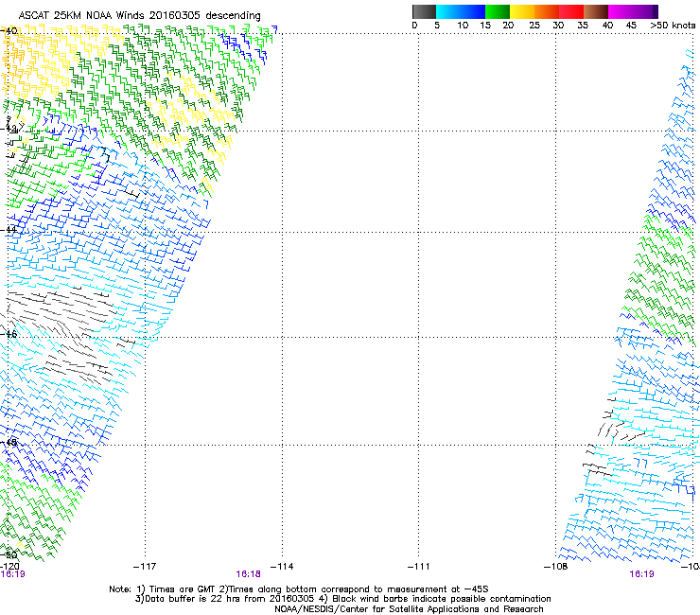This screenshot has height=615, width=700.
Task: Click the purple '16:18' swath time label
Action: (x=248, y=574)
